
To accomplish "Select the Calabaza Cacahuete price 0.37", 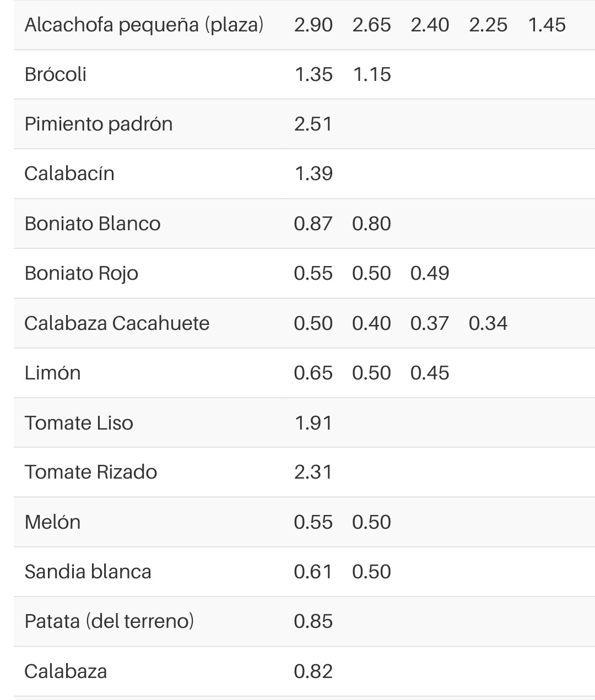I will [430, 323].
